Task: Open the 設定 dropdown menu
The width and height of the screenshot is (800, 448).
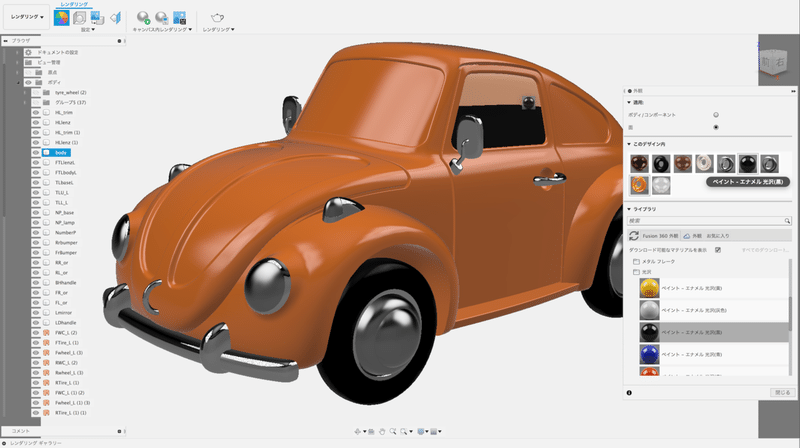Action: tap(88, 30)
